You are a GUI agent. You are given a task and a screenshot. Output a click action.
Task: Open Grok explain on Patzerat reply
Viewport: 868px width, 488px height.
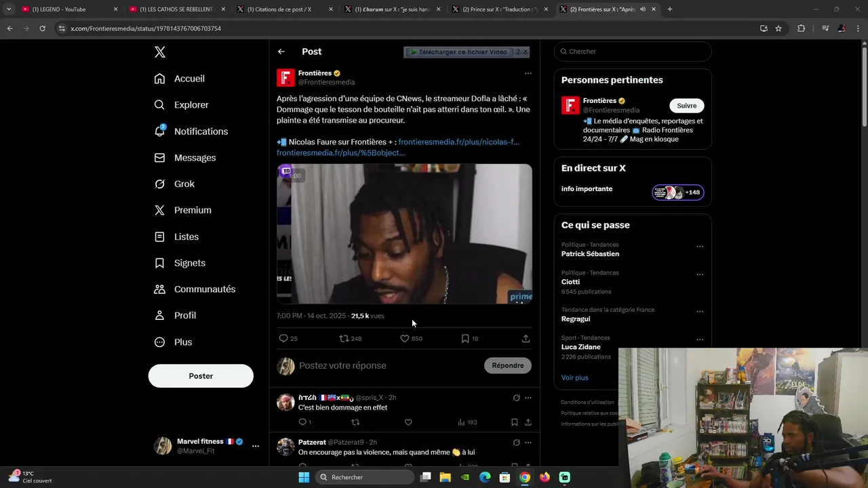tap(516, 443)
